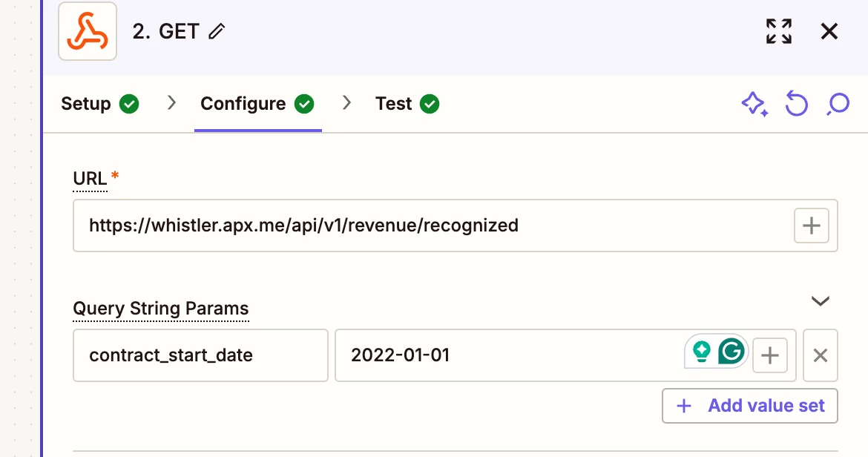Insert data with plus in value field
868x457 pixels.
pos(769,355)
